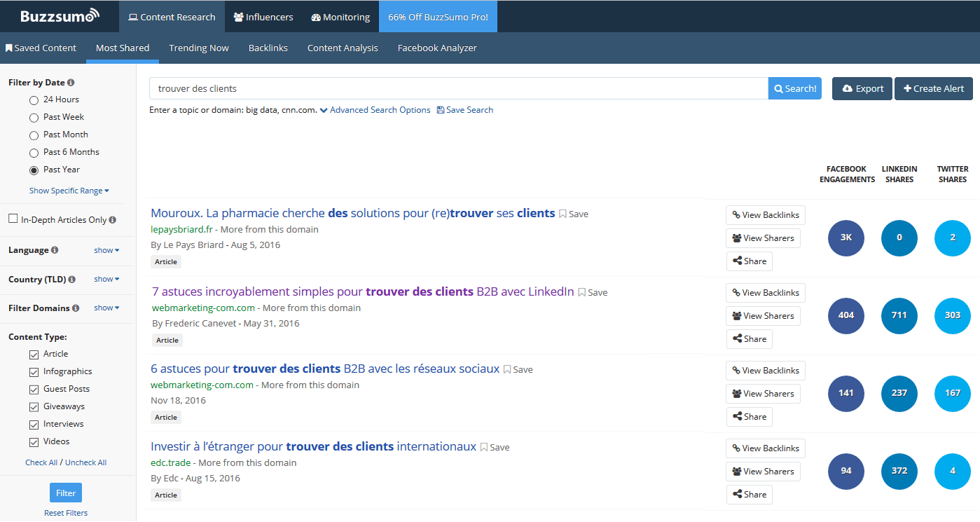
Task: Show the Country (TLD) filter options
Action: (106, 279)
